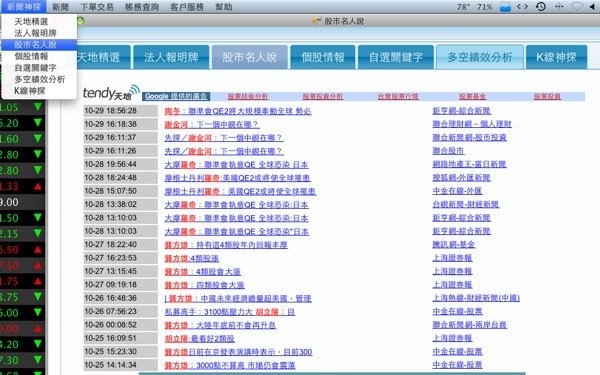Image resolution: width=600 pixels, height=375 pixels.
Task: Switch to the 法人報明牌 tab
Action: 171,57
